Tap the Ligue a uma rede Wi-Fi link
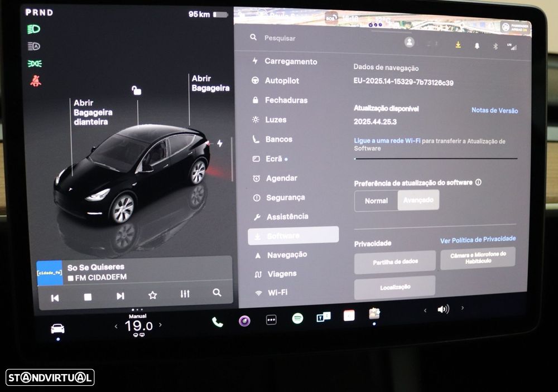 click(x=387, y=141)
